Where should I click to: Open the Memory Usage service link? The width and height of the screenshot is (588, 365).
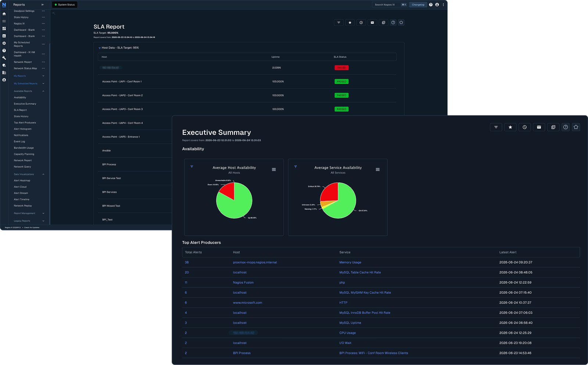(x=350, y=262)
